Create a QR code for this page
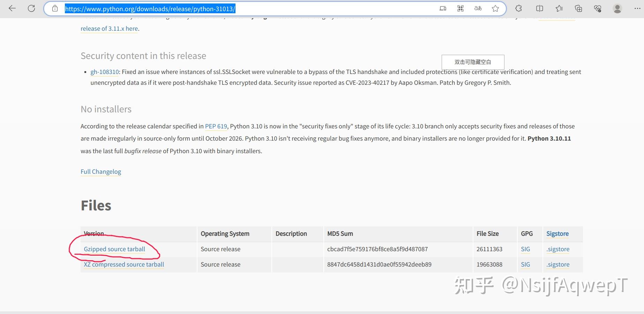Image resolution: width=644 pixels, height=314 pixels. pyautogui.click(x=460, y=8)
